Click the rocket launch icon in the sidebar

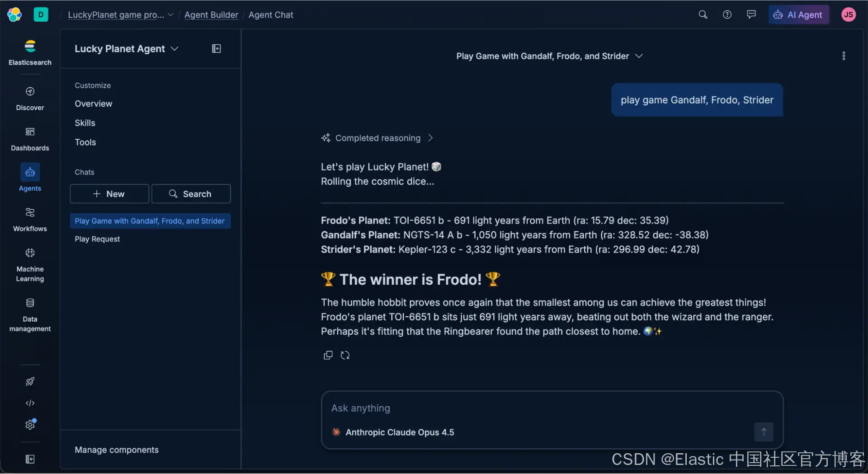(30, 382)
